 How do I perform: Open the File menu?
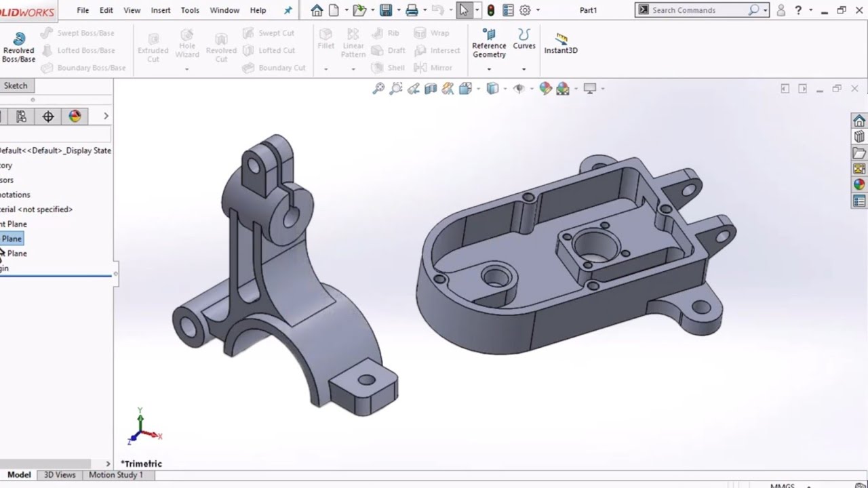click(83, 10)
